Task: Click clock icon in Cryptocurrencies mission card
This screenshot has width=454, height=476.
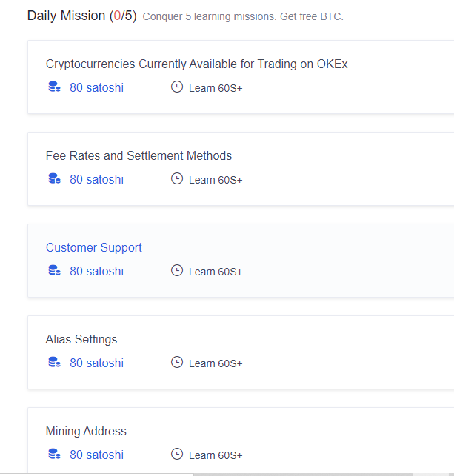Action: [177, 87]
